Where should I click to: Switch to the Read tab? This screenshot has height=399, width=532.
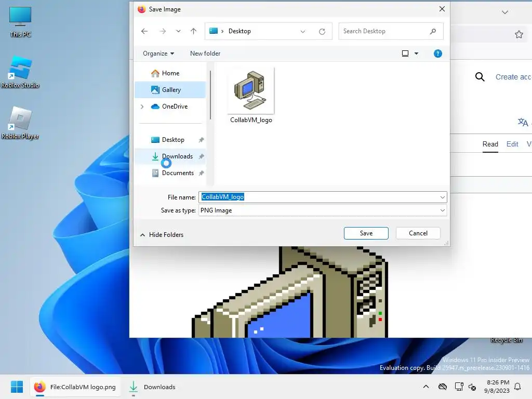coord(490,144)
